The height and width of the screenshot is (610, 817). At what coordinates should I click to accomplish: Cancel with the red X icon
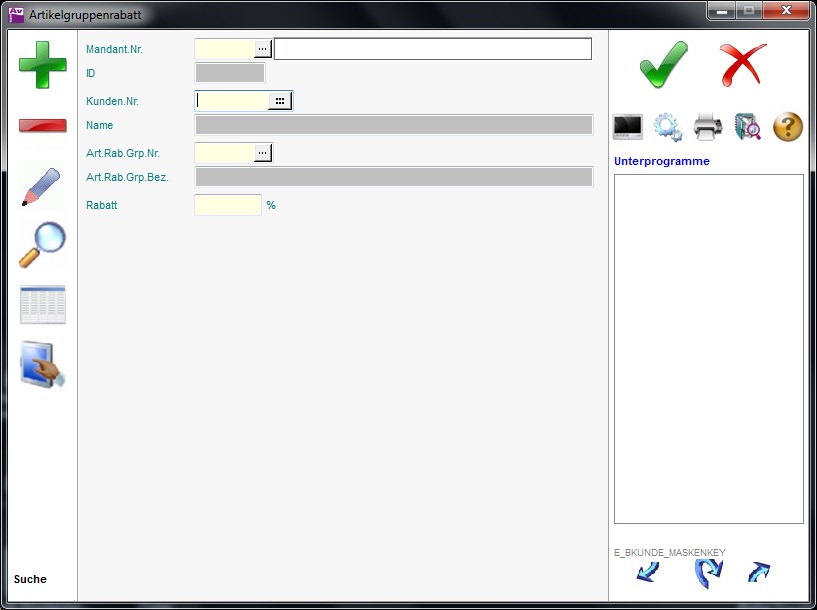click(742, 65)
